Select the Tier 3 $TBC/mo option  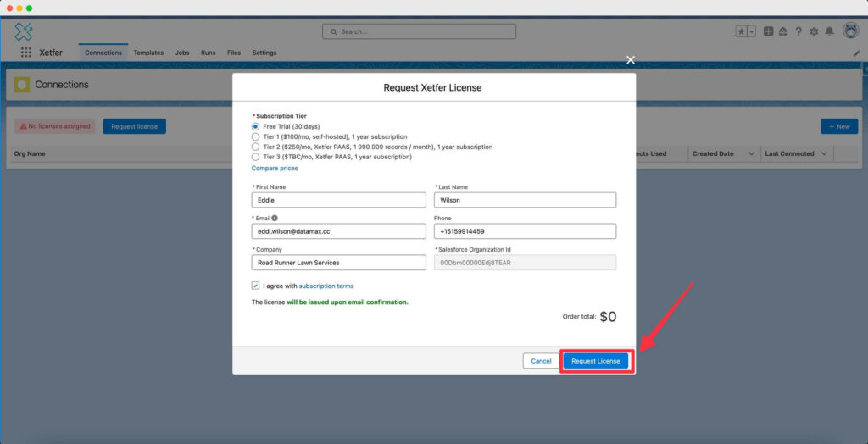pyautogui.click(x=255, y=157)
